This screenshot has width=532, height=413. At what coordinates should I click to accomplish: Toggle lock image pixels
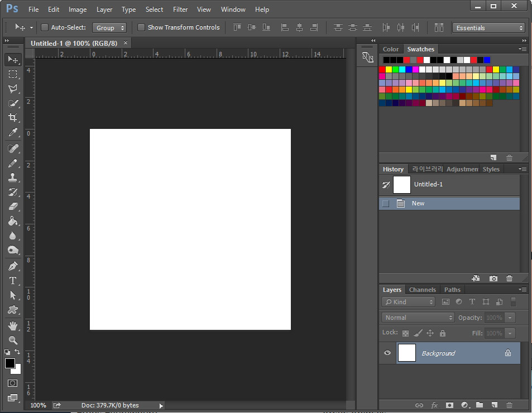tap(418, 333)
